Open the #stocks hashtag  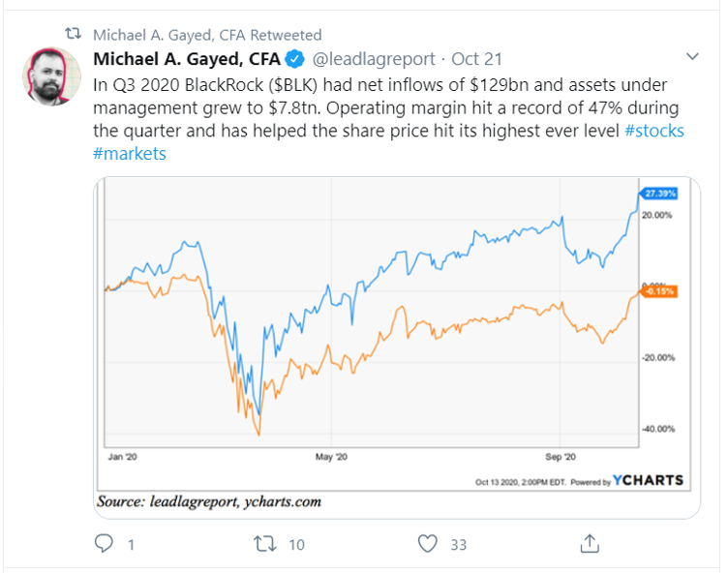652,131
